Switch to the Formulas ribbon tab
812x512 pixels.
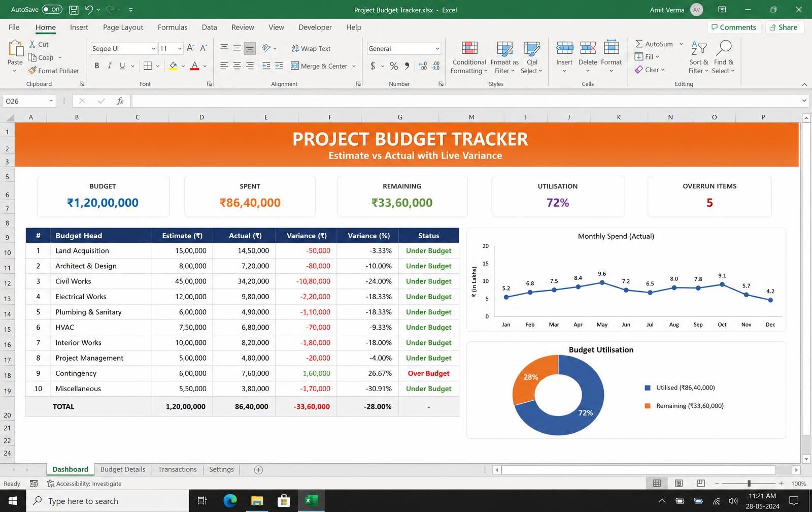tap(172, 27)
